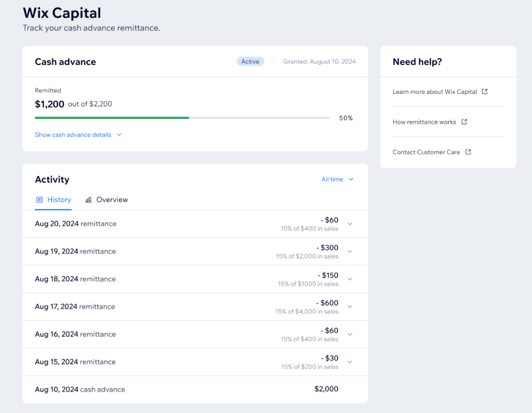Expand the Aug 15, 2024 remittance entry
This screenshot has height=413, width=532.
350,362
